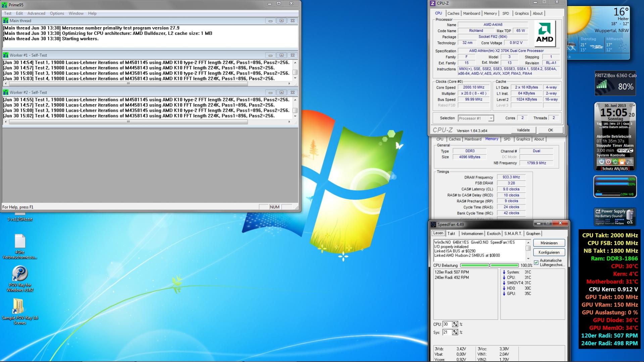
Task: Click the System temperature arrow in SpeedFan
Action: (504, 272)
